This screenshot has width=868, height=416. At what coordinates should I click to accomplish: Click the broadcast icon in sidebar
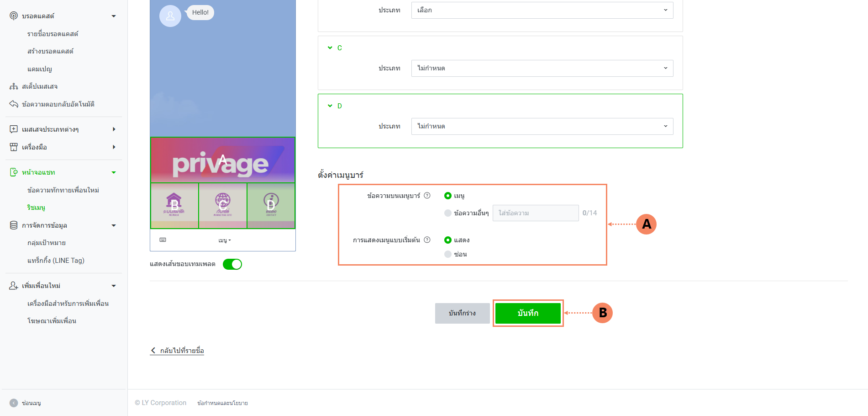tap(14, 16)
